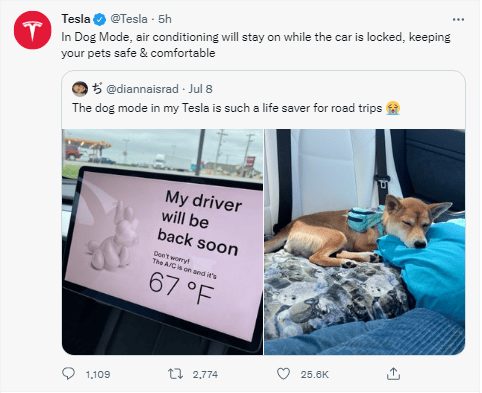482x393 pixels.
Task: Open the three-dot more options menu
Action: coord(458,20)
